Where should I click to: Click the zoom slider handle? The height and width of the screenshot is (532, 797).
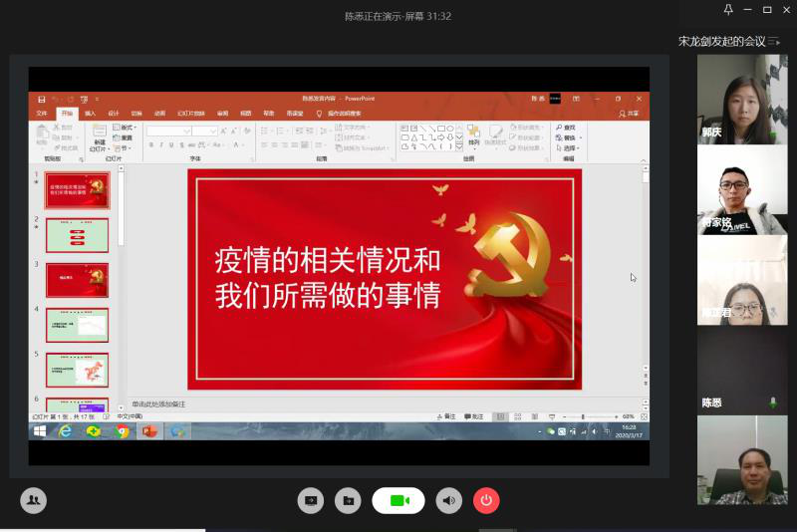[583, 416]
